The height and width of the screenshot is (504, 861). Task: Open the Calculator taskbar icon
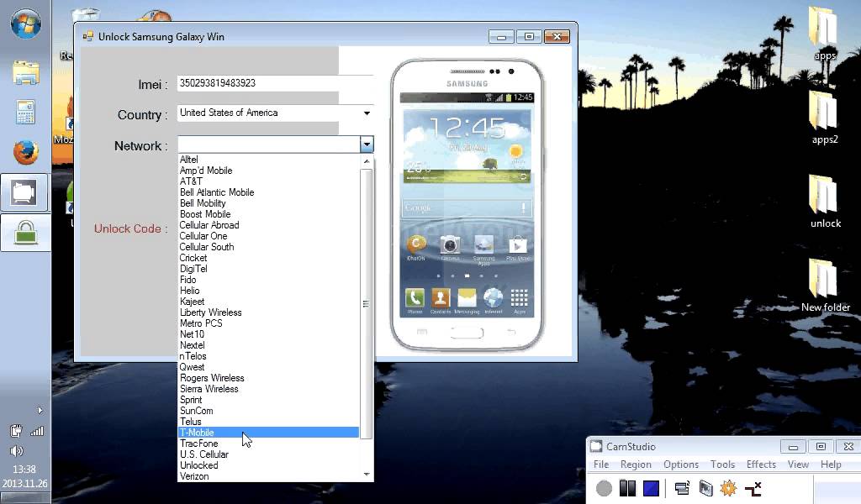(x=25, y=113)
